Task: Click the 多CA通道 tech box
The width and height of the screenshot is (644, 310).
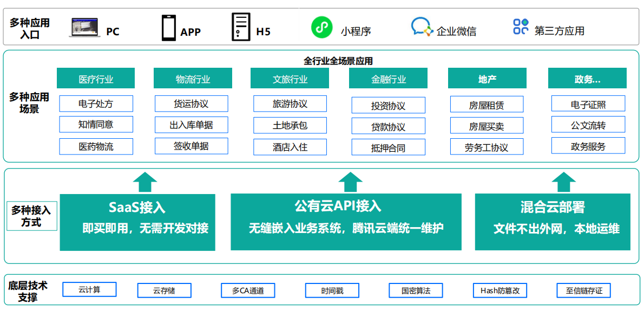Action: (248, 290)
